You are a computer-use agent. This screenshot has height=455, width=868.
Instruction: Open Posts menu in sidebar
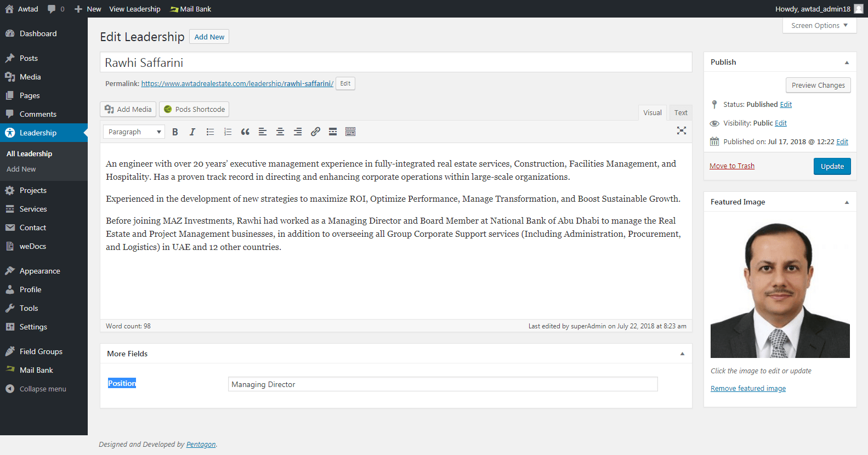[44, 58]
